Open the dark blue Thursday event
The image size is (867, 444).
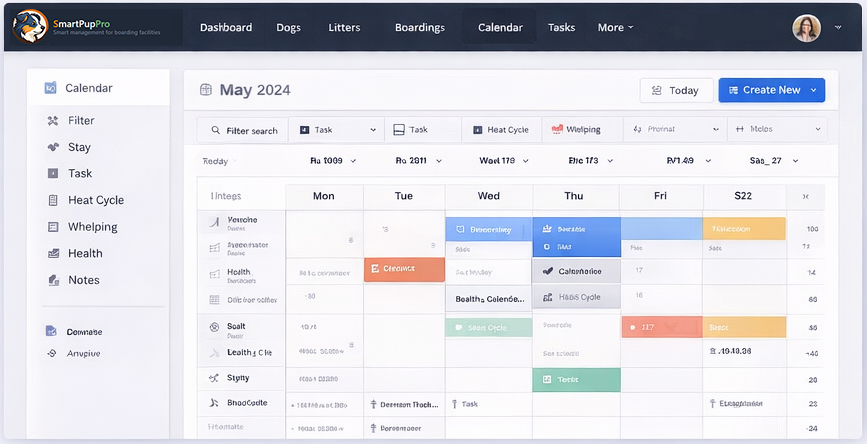576,237
